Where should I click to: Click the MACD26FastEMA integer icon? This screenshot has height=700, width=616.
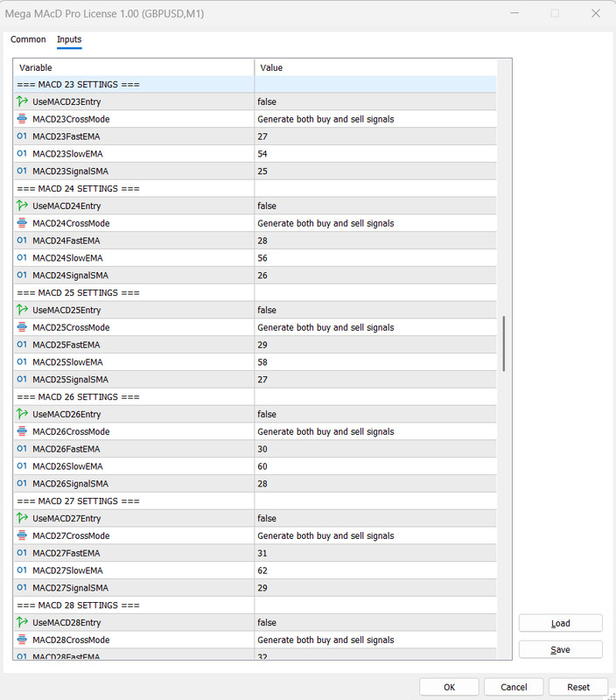[22, 449]
